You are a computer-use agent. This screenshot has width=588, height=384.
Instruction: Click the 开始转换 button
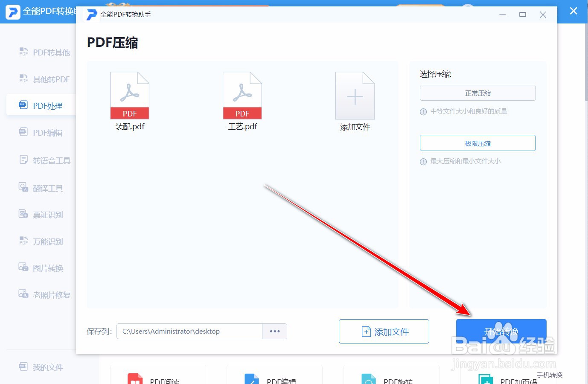coord(501,331)
